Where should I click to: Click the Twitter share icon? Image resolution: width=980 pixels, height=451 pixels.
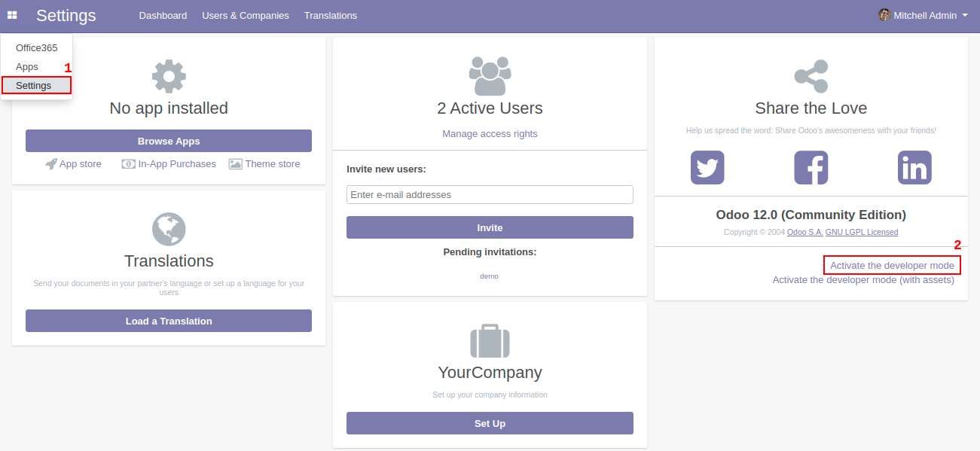pyautogui.click(x=707, y=167)
